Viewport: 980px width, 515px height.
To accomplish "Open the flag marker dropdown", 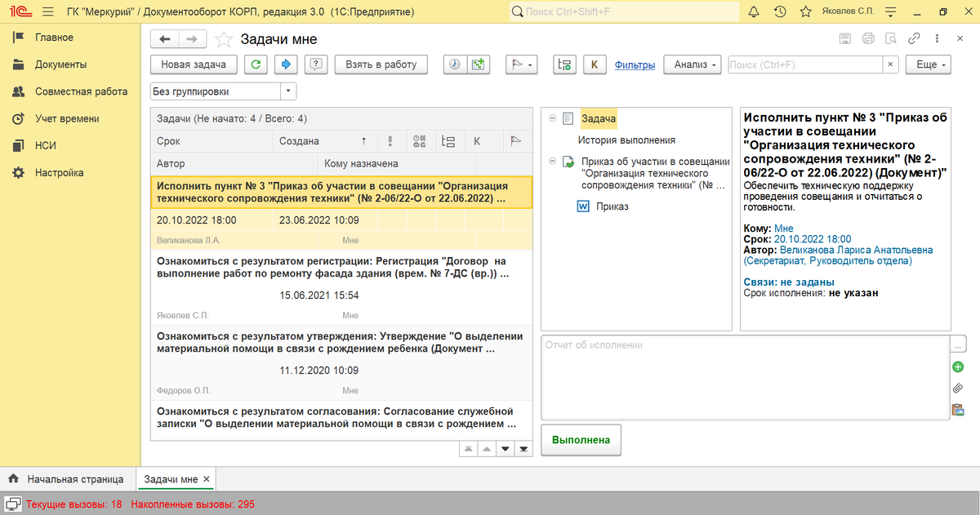I will point(520,64).
